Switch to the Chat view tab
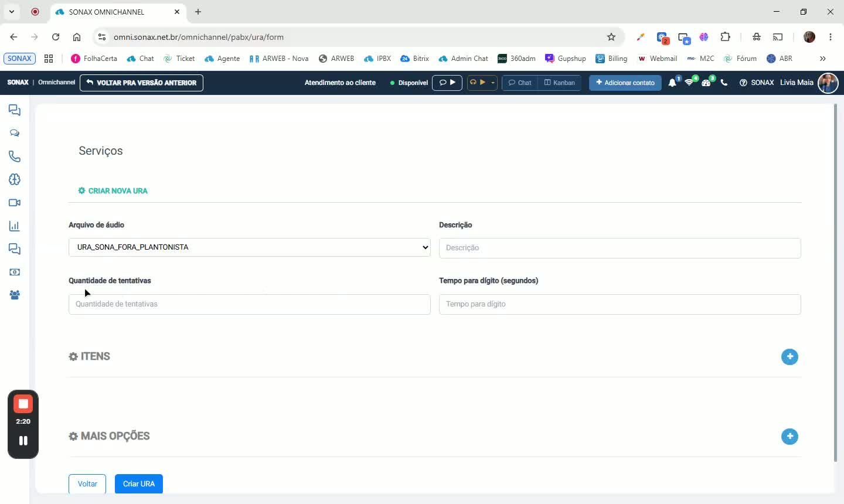 point(520,83)
